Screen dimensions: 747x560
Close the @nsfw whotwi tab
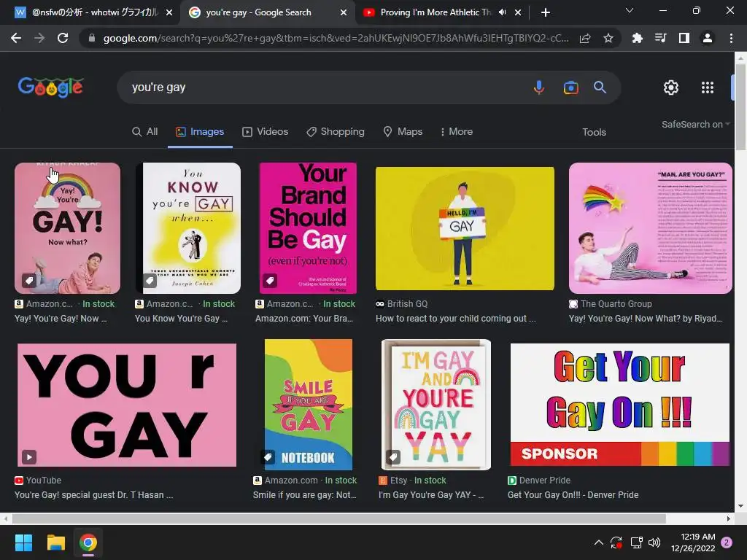click(169, 12)
